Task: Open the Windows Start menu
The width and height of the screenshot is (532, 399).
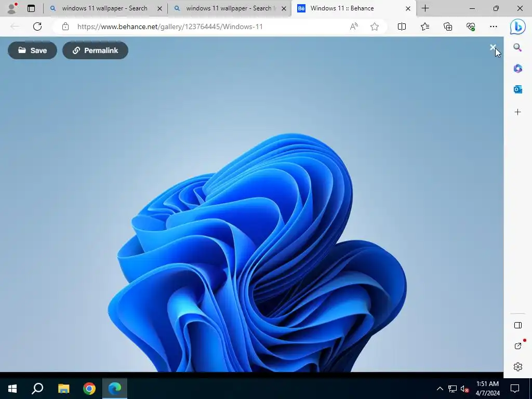Action: [12, 389]
